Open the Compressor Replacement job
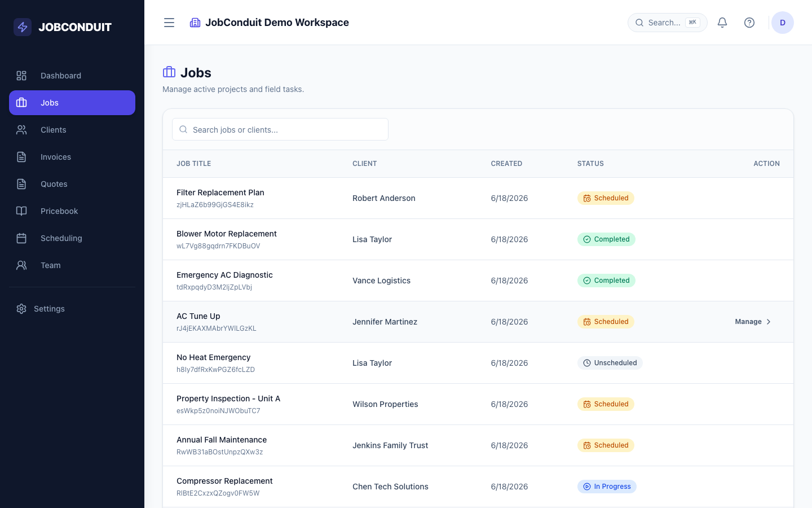Viewport: 812px width, 508px height. click(224, 481)
